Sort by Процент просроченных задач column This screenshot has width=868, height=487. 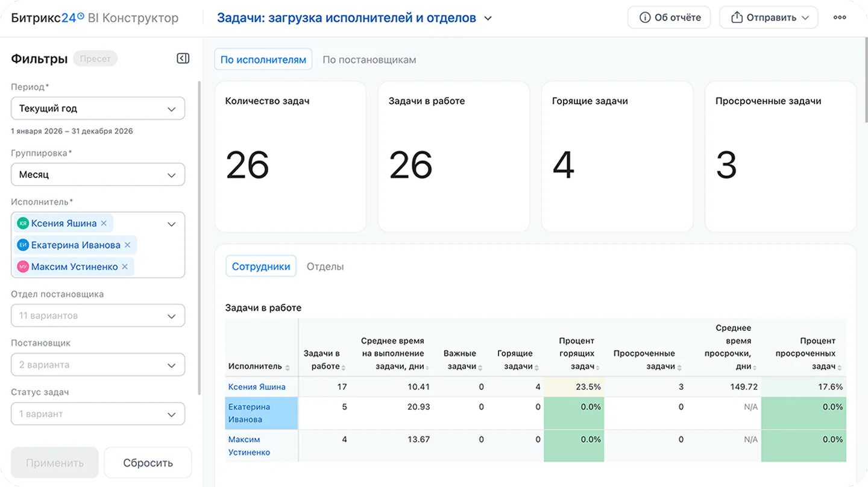840,367
